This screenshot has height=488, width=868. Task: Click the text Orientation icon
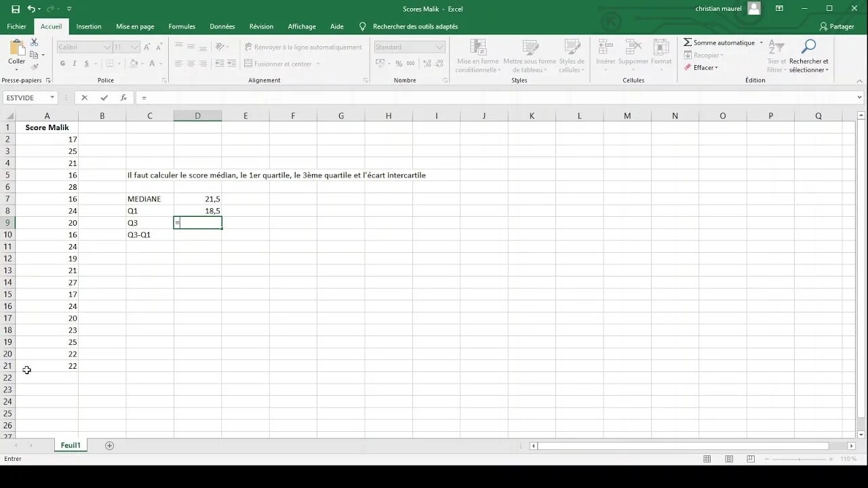pos(220,47)
